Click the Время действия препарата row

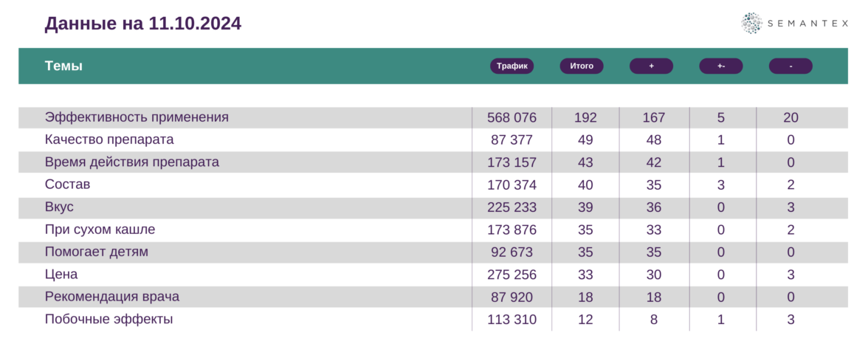tap(131, 162)
